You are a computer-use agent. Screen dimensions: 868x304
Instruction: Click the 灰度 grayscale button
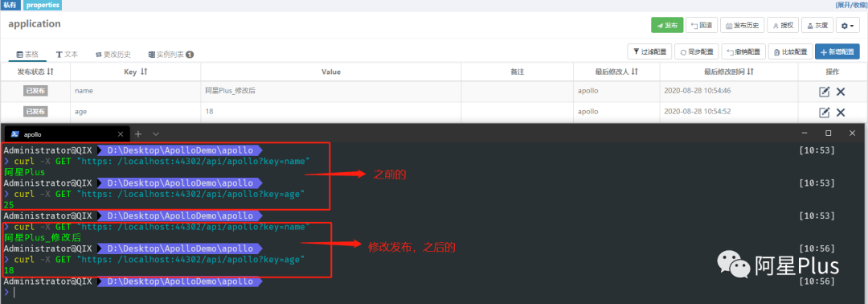[817, 26]
